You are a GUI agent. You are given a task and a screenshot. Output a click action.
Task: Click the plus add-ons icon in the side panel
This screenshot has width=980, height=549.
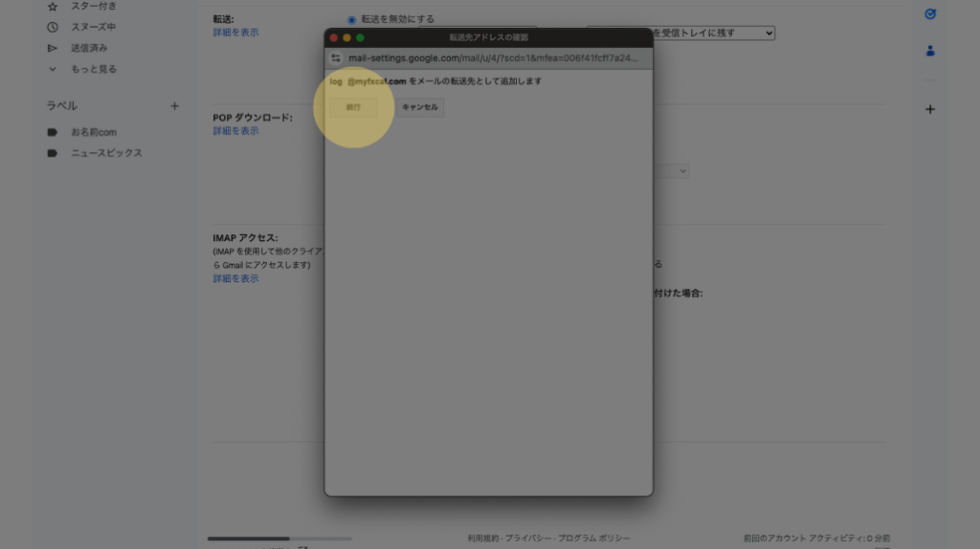(x=930, y=110)
